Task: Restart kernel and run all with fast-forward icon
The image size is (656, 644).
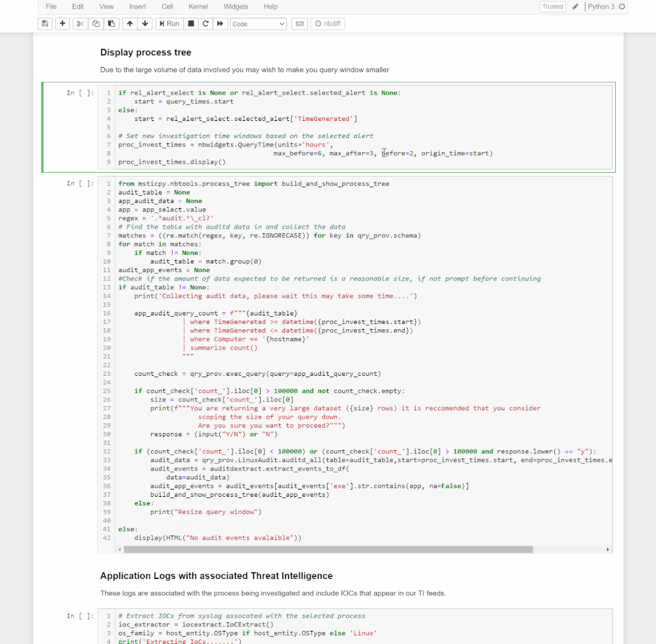Action: click(x=220, y=24)
